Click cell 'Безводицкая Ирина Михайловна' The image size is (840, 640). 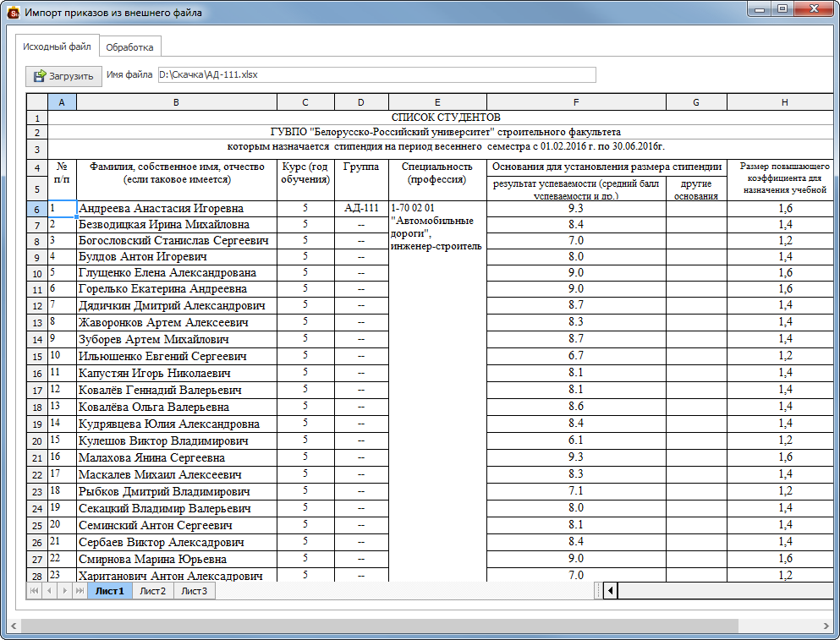tap(177, 224)
